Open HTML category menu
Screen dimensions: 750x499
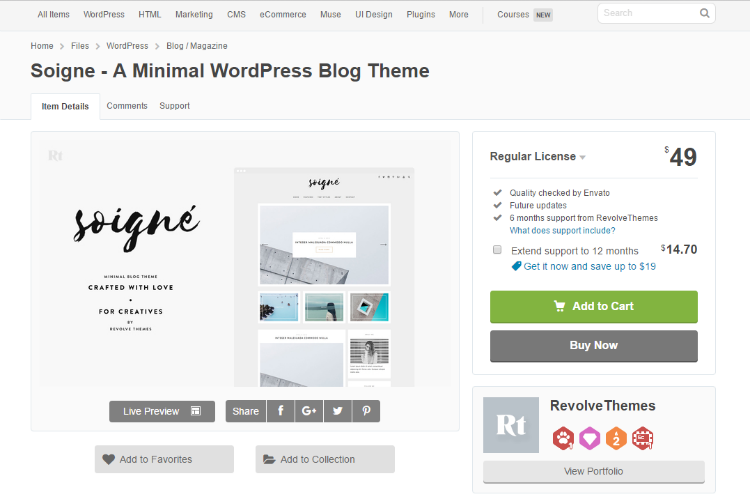150,14
